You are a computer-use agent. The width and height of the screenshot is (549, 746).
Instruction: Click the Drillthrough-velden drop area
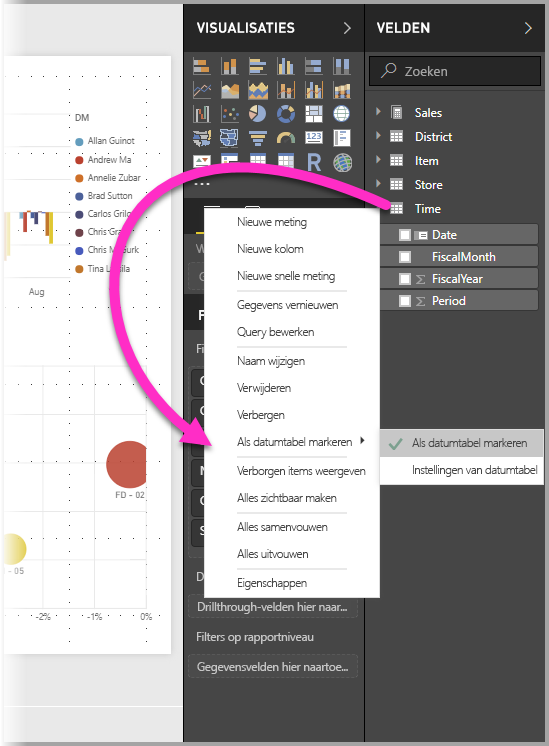point(273,607)
